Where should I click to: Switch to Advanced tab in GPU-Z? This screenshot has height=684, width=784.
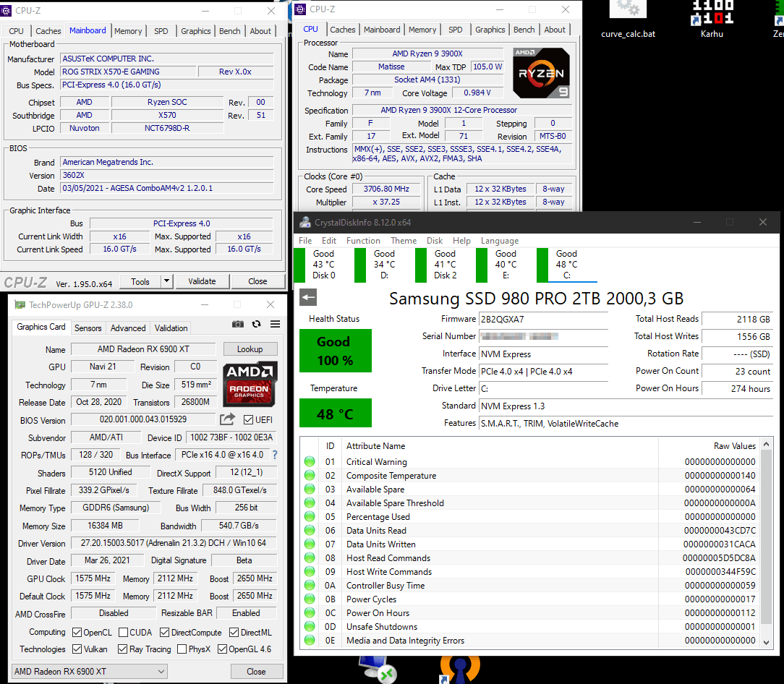coord(128,328)
